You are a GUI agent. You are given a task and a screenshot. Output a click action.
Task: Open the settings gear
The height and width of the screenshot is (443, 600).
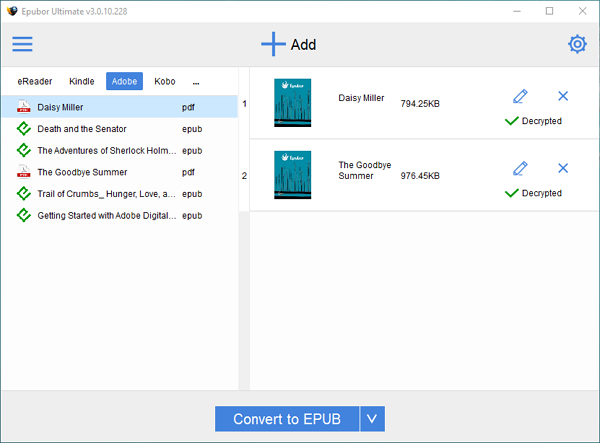point(577,44)
